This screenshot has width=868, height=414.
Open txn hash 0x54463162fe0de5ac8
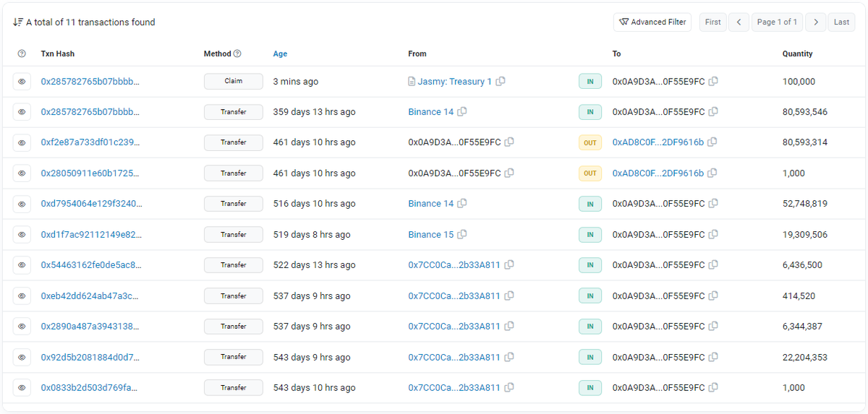click(92, 265)
